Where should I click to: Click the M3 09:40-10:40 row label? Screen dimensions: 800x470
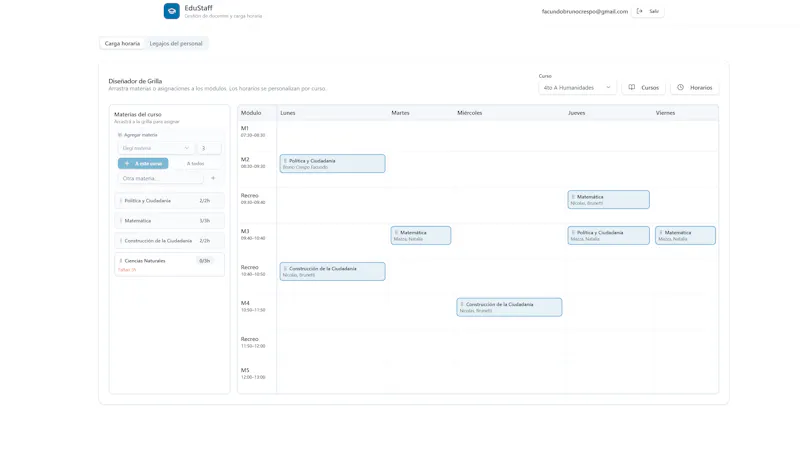pyautogui.click(x=253, y=235)
